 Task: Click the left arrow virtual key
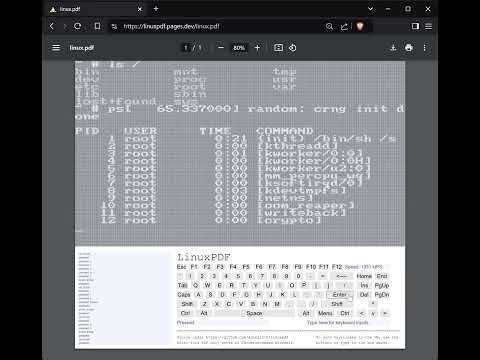point(362,313)
